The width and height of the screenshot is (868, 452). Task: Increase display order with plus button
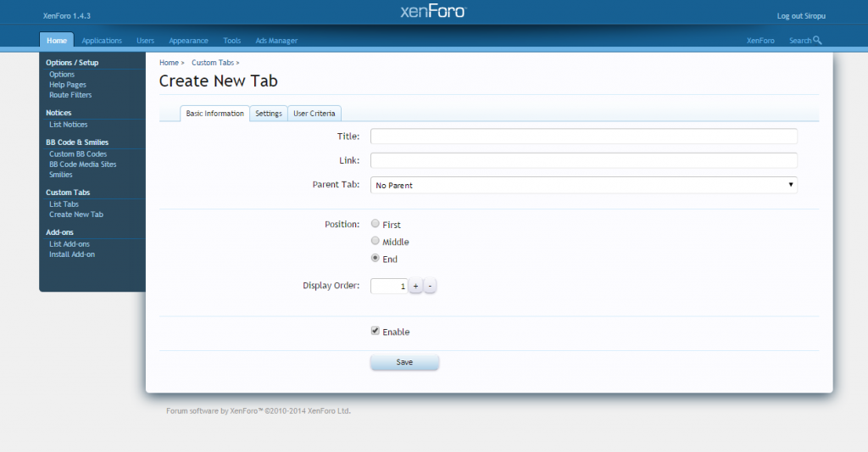(x=415, y=287)
